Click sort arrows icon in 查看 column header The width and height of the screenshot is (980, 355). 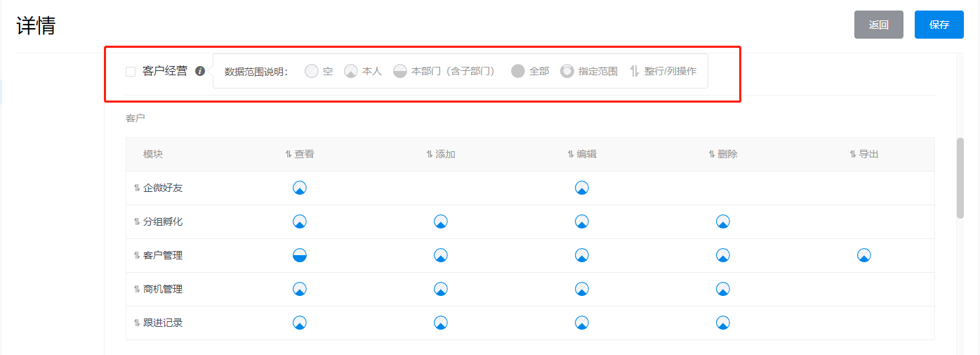tap(289, 154)
